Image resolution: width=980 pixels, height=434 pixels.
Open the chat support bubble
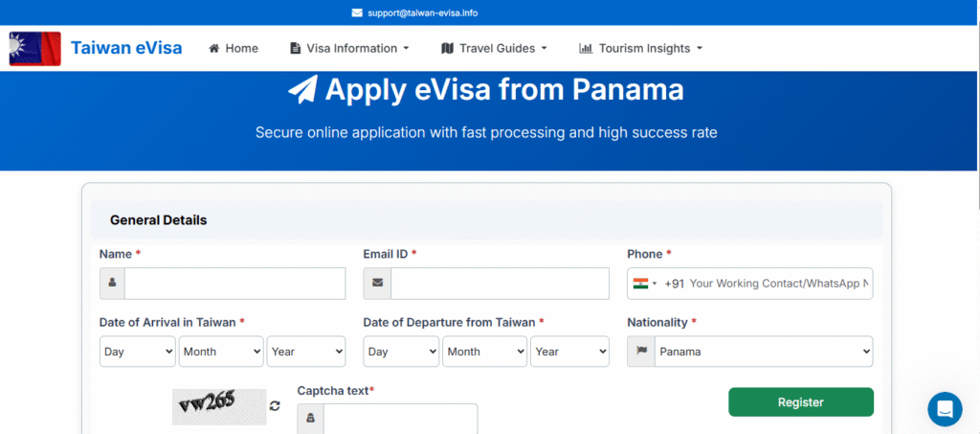pos(945,409)
